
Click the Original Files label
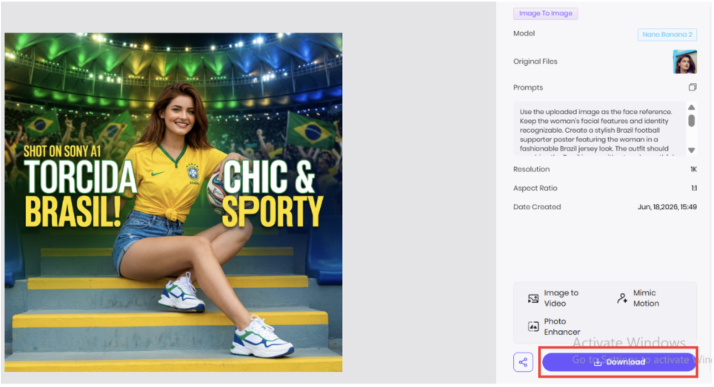(x=535, y=61)
